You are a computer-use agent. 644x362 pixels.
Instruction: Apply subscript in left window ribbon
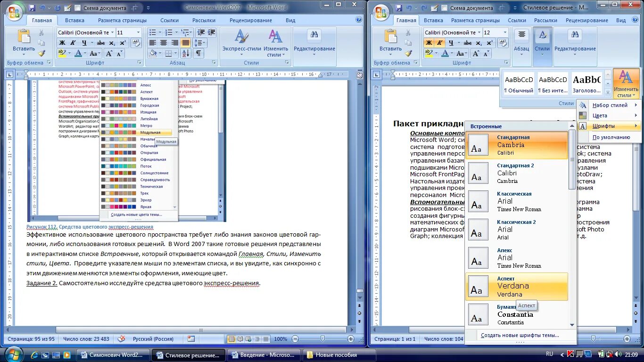(112, 43)
